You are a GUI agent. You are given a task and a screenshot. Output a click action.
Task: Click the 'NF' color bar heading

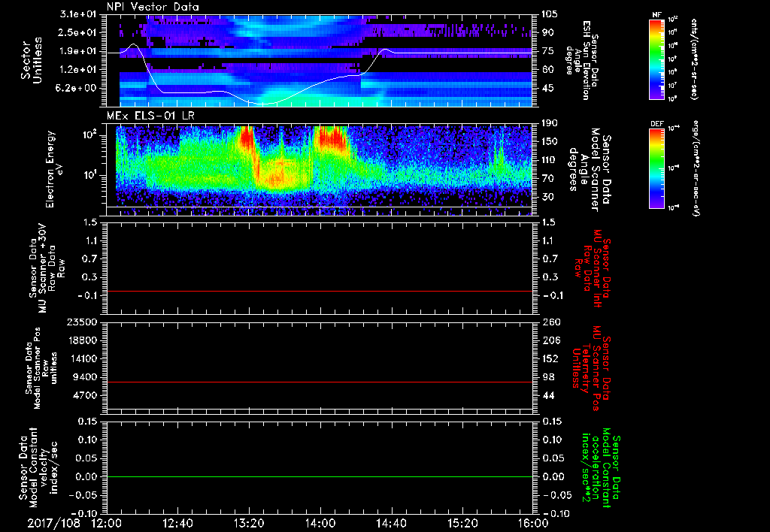[656, 15]
